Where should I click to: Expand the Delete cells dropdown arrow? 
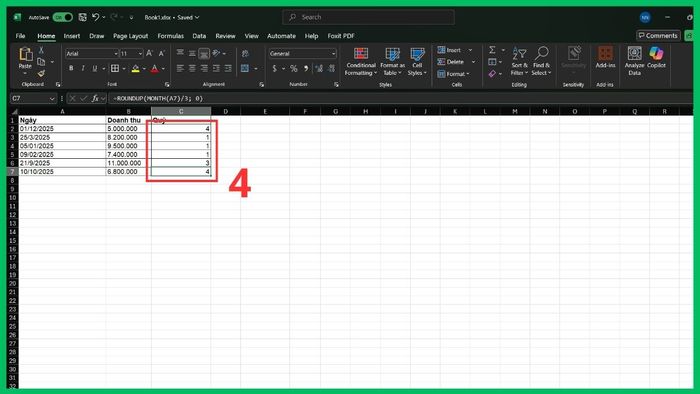pos(473,62)
